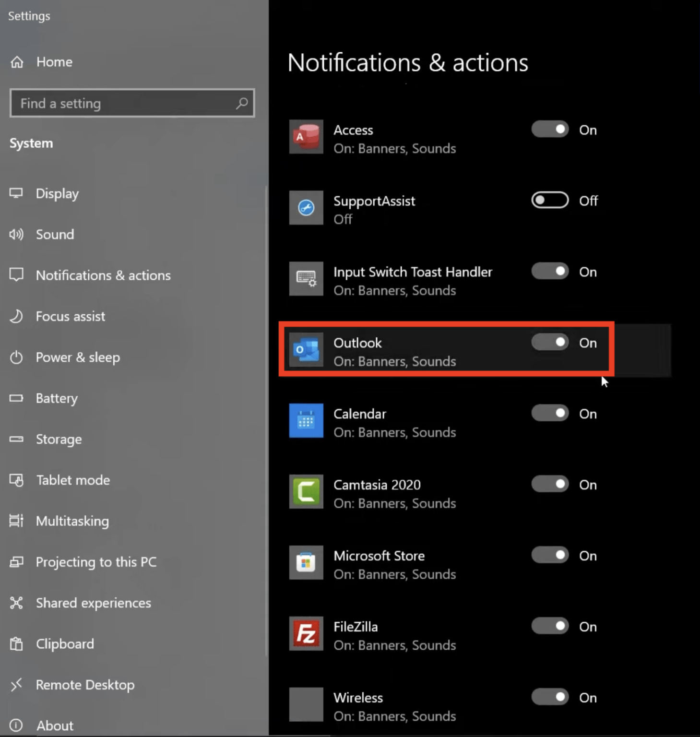The height and width of the screenshot is (737, 700).
Task: Click the Focus assist icon in sidebar
Action: pos(17,316)
